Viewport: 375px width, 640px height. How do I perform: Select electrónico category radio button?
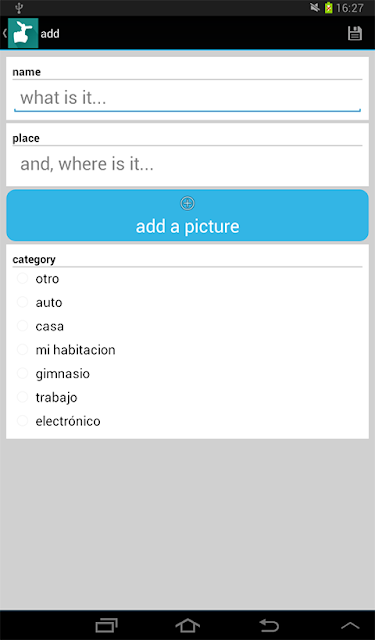(22, 420)
